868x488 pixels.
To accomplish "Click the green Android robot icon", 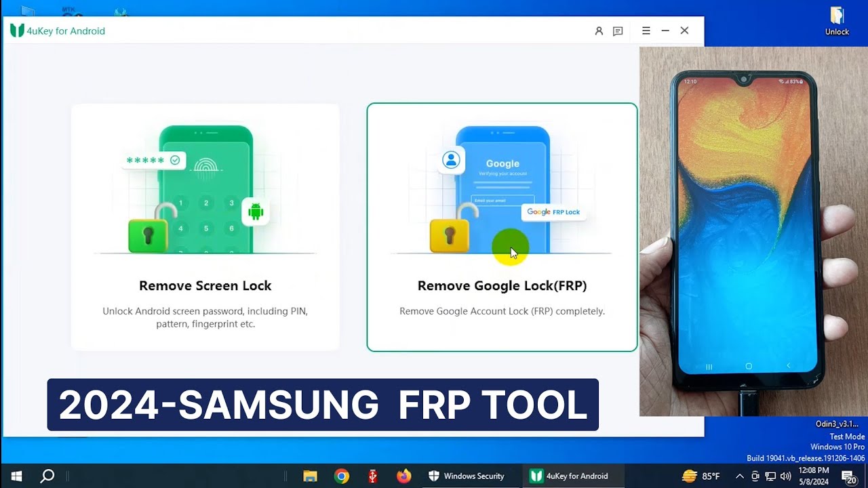I will click(256, 212).
